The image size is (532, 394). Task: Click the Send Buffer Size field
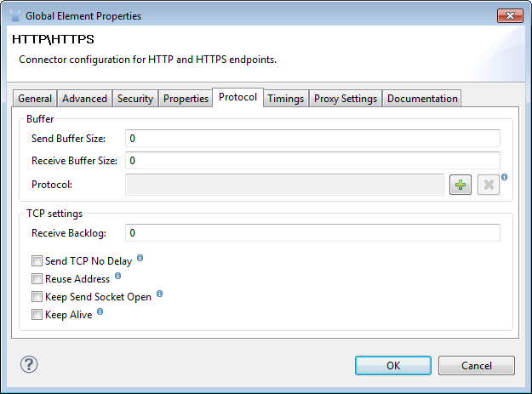pyautogui.click(x=312, y=139)
